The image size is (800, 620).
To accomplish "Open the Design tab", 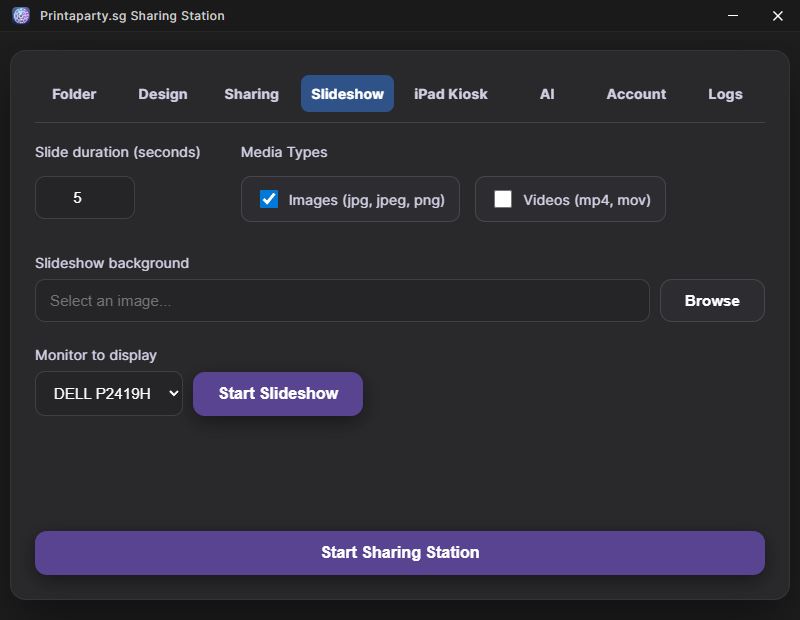I will (x=163, y=94).
